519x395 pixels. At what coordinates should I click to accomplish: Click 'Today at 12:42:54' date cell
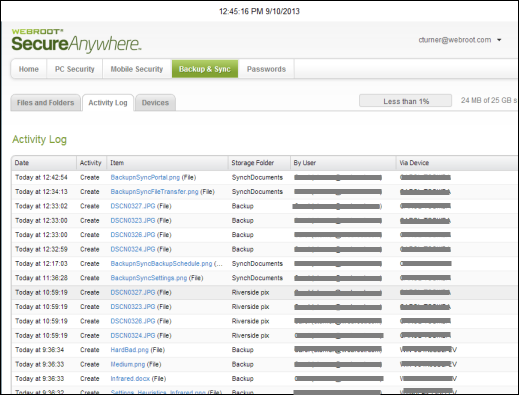[x=41, y=177]
